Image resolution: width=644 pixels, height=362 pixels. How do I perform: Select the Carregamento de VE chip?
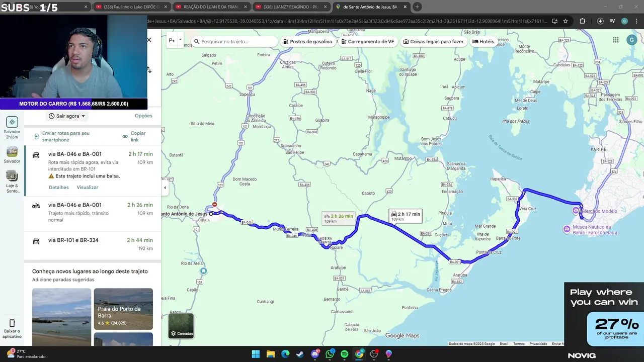click(x=370, y=42)
